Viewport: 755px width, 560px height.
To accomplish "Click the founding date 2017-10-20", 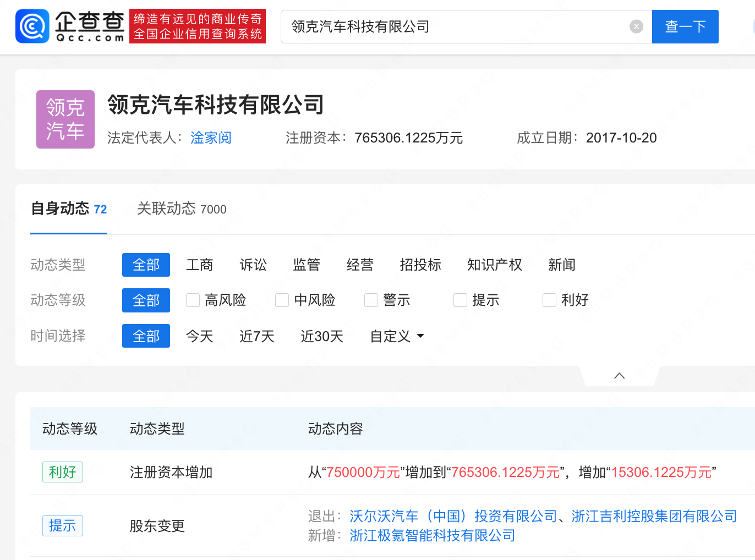I will tap(621, 138).
